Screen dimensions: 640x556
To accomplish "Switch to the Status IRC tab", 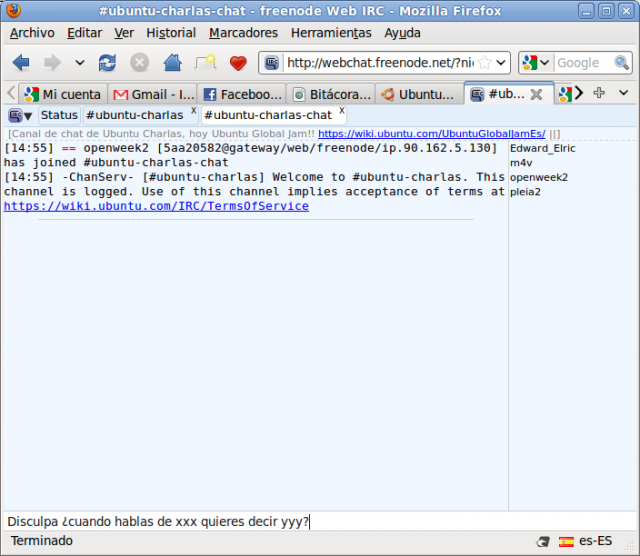I will click(59, 115).
